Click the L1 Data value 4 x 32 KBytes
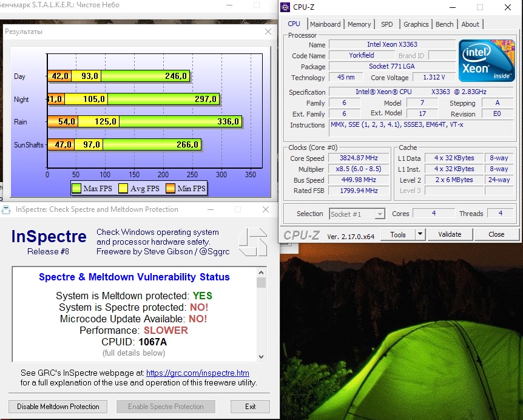This screenshot has width=523, height=420. point(454,158)
